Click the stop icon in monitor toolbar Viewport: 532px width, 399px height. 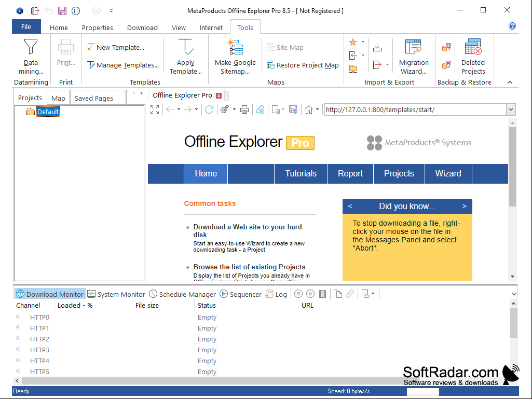tap(298, 294)
